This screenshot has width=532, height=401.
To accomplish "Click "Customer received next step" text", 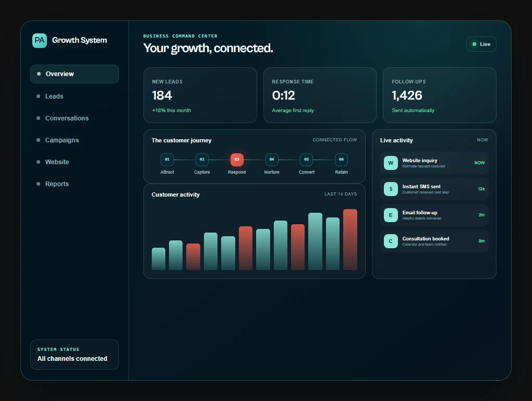I will coord(426,192).
